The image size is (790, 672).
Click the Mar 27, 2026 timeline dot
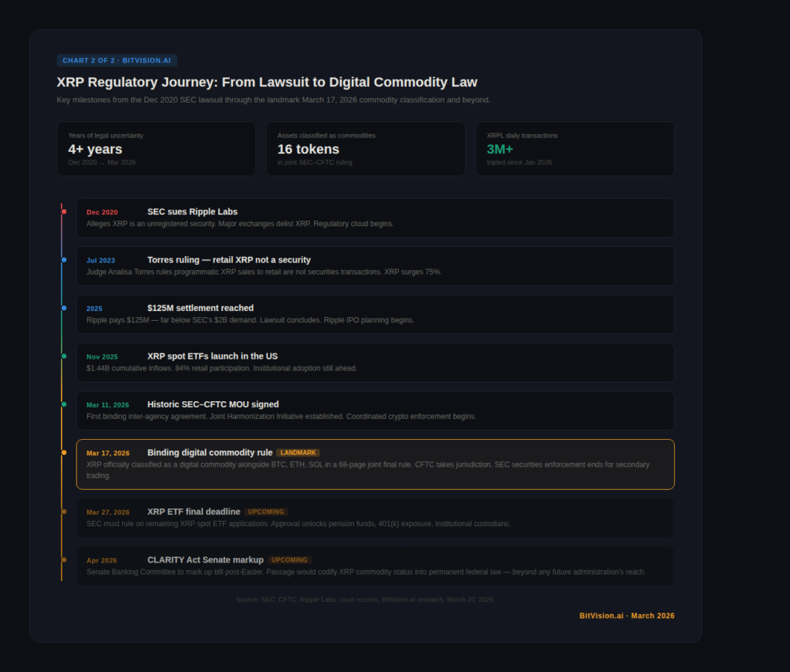[64, 512]
